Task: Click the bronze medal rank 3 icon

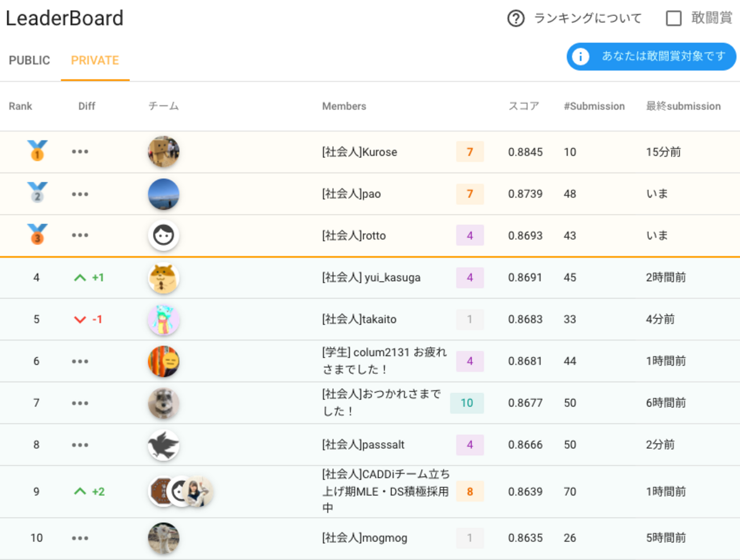Action: coord(37,234)
